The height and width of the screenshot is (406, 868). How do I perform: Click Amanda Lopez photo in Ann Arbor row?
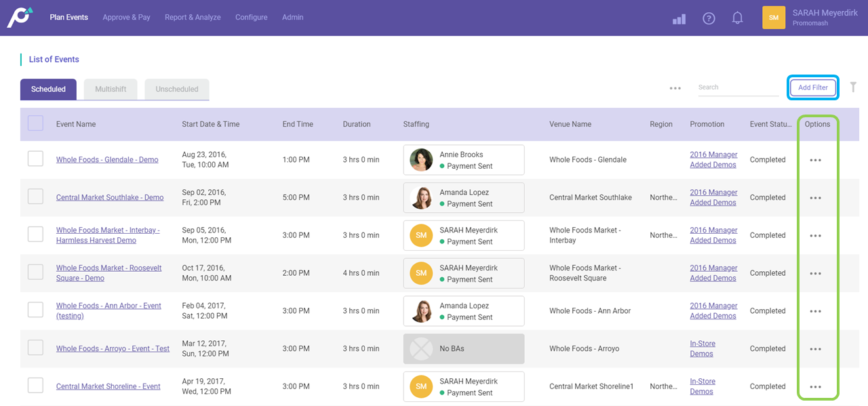421,311
